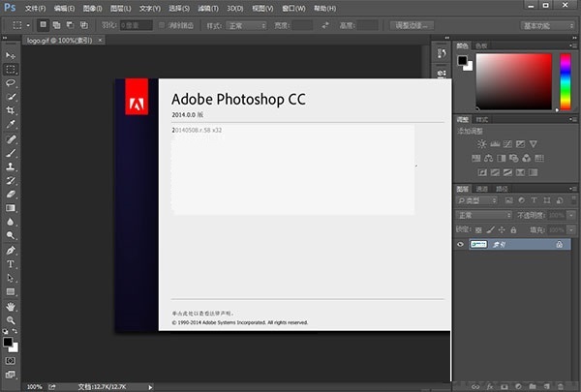Add a Channel Mixer adjustment
This screenshot has width=581, height=392.
point(527,158)
